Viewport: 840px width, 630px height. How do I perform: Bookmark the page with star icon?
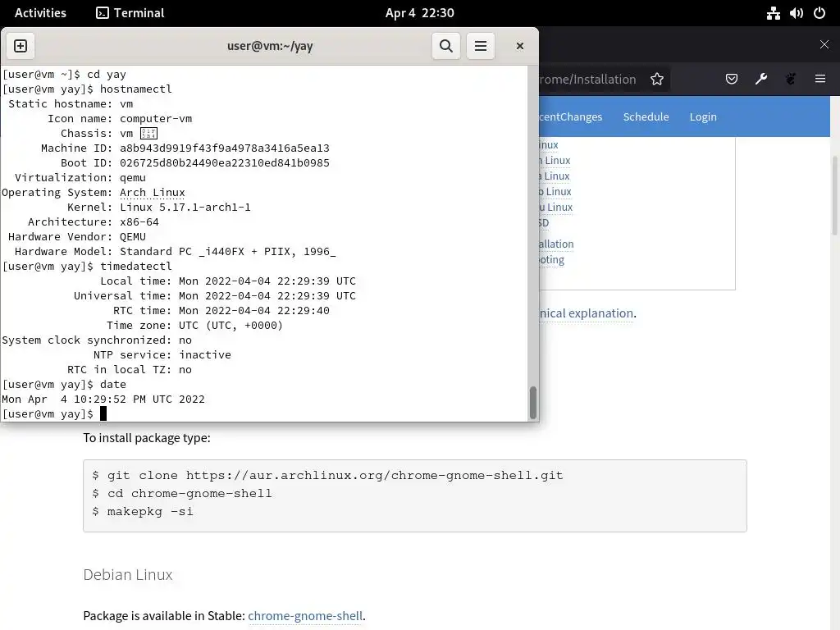point(657,80)
